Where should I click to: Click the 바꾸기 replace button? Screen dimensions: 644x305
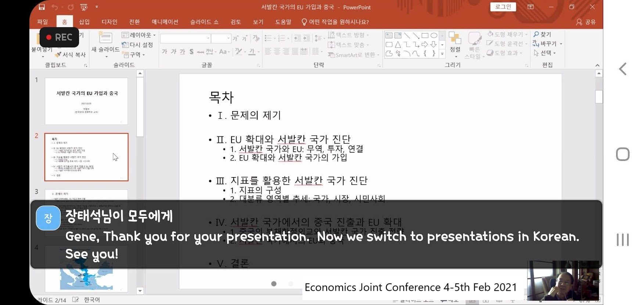pos(547,44)
